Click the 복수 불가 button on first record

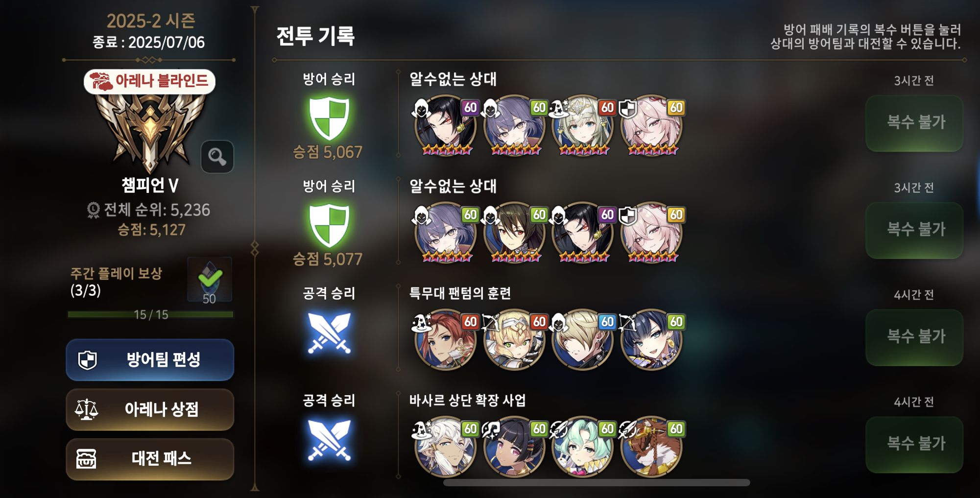pyautogui.click(x=914, y=123)
